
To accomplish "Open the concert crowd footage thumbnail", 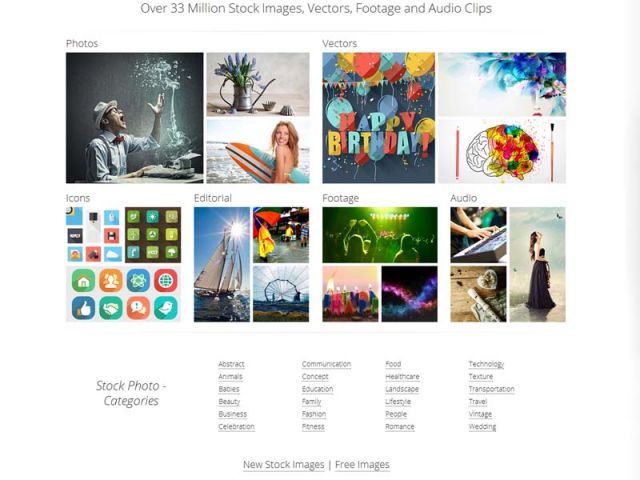I will tap(380, 235).
